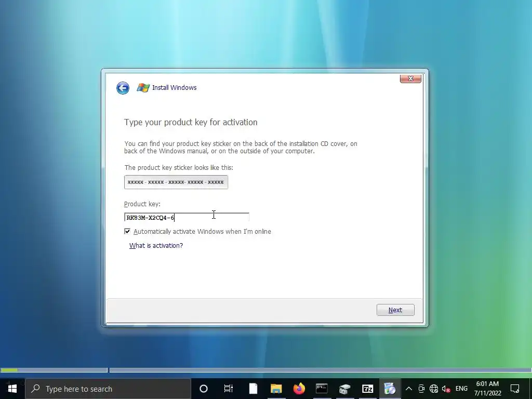Click the camera/device tray icon
This screenshot has height=399, width=532.
(x=421, y=389)
